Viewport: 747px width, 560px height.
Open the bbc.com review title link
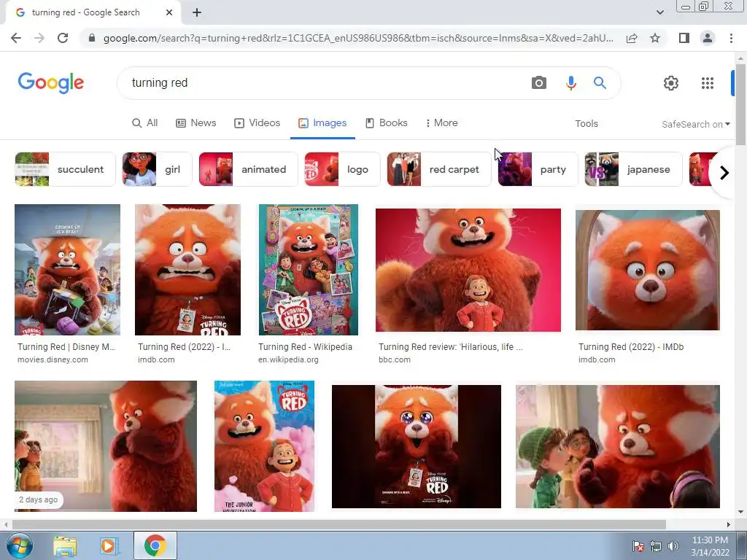coord(450,346)
